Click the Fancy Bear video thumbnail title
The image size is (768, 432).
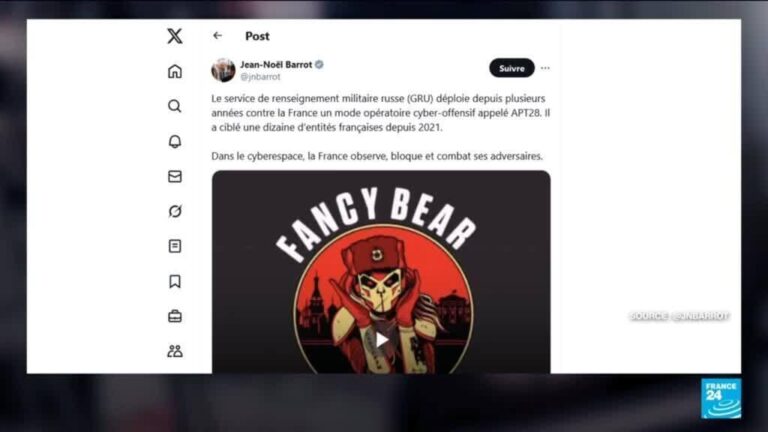coord(376,224)
